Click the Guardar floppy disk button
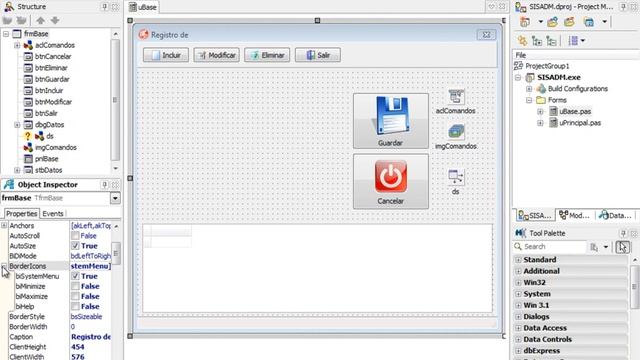Screen dimensions: 640x360 pos(391,121)
